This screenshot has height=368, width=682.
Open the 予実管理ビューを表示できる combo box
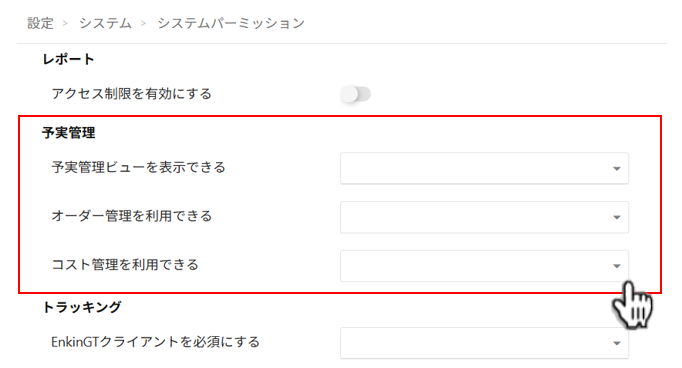pos(485,168)
